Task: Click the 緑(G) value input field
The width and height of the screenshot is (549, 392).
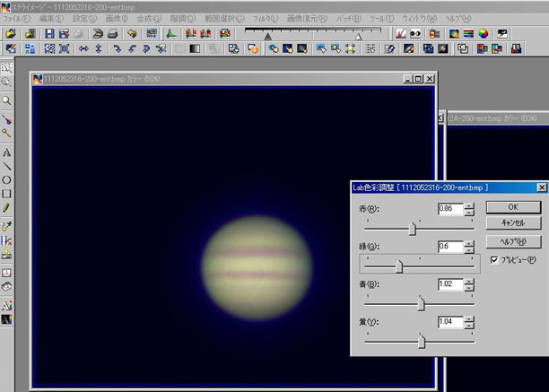Action: [x=449, y=247]
